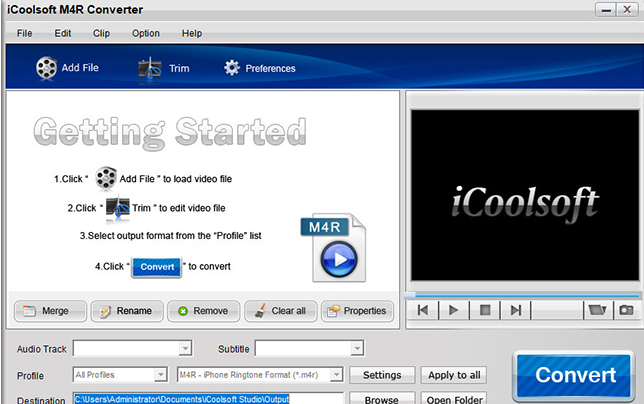Expand the Audio Track dropdown
This screenshot has width=644, height=404.
coord(185,349)
